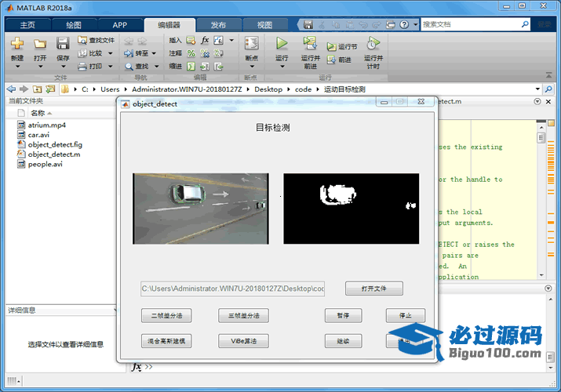Open a file with the 打开 folder icon
Viewport: 561px width, 392px height.
(40, 44)
